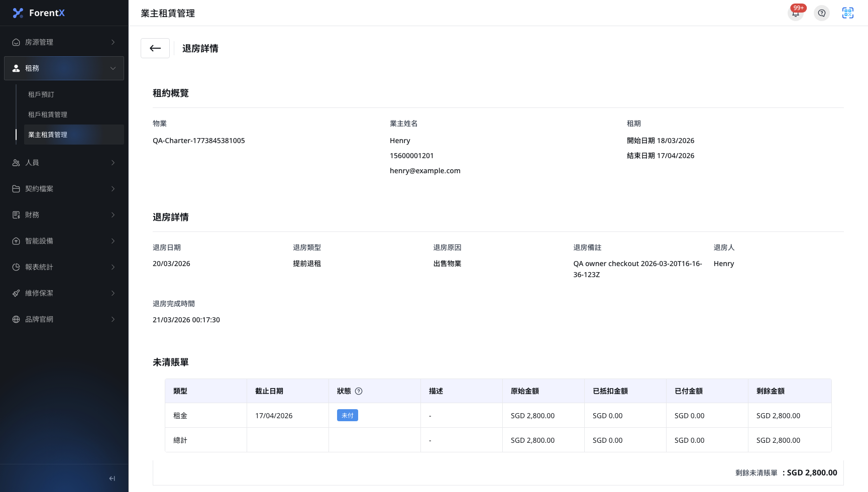This screenshot has width=868, height=492.
Task: Click the due date 17/04/2026 in table
Action: [274, 416]
